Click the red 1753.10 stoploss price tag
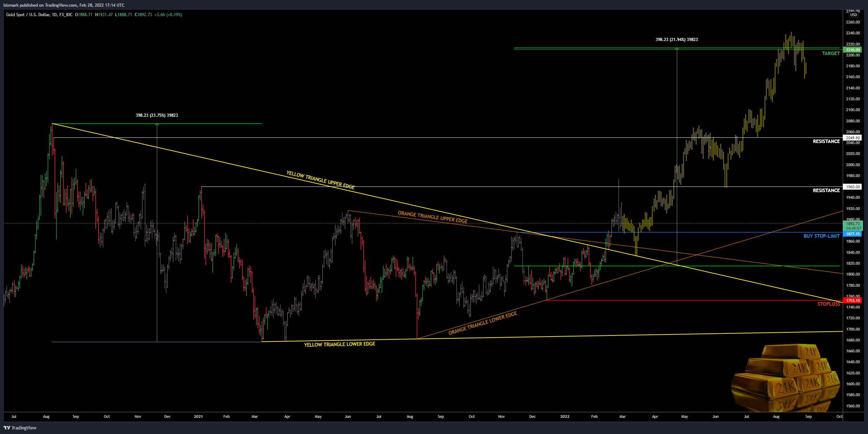Screen dimensions: 868x434 click(853, 300)
